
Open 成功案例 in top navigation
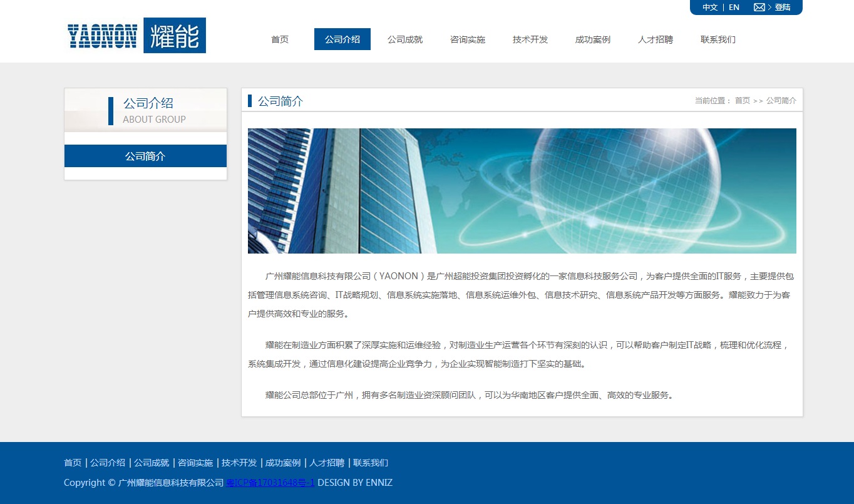pos(593,39)
